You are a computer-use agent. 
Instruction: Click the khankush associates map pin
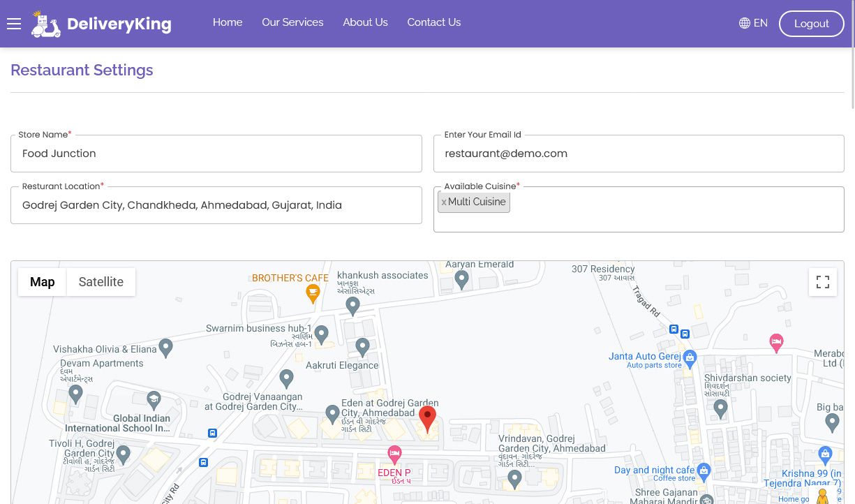(353, 306)
